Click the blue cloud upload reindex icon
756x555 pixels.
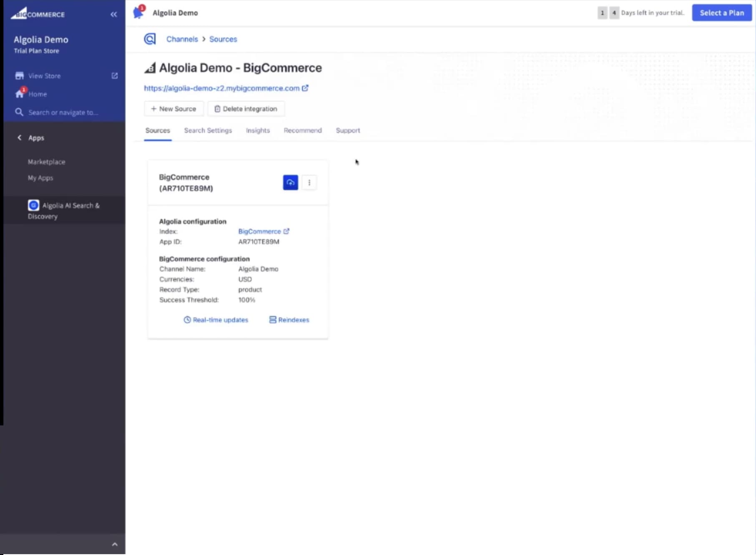click(x=291, y=182)
